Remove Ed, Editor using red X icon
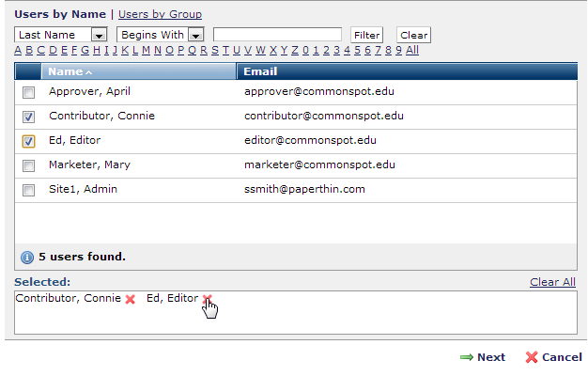The height and width of the screenshot is (376, 588). (208, 299)
